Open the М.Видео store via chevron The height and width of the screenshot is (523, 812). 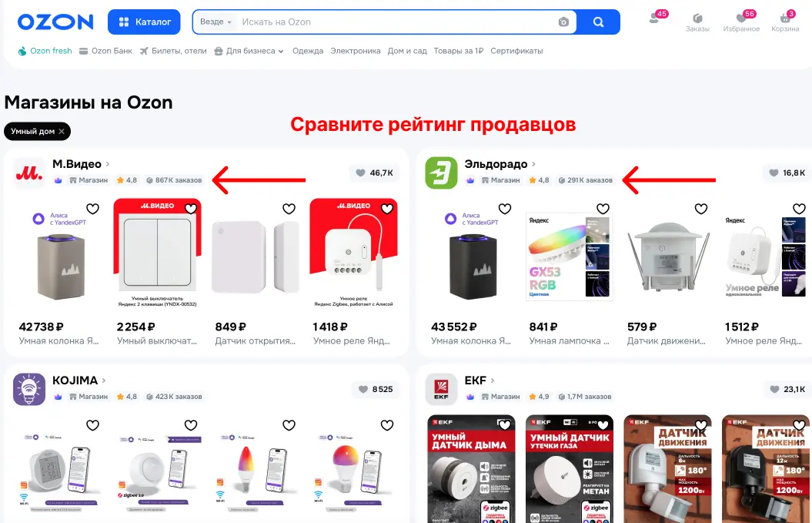[108, 164]
